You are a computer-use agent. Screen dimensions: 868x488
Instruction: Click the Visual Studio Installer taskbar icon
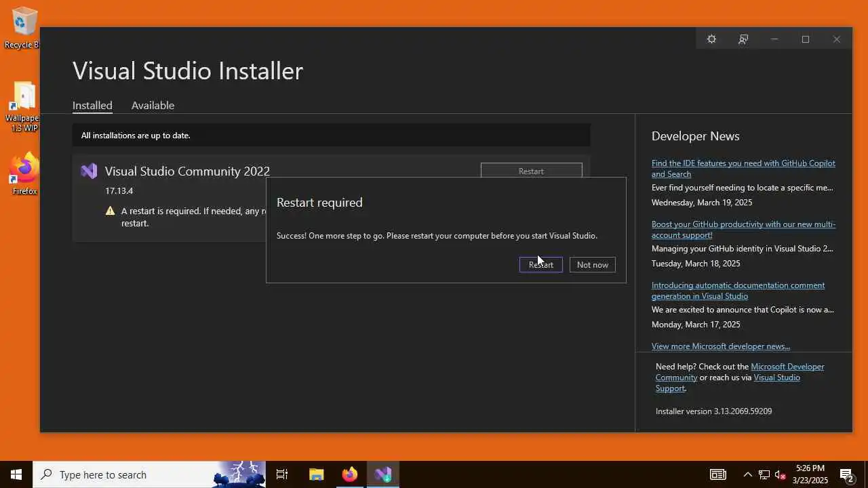tap(383, 474)
